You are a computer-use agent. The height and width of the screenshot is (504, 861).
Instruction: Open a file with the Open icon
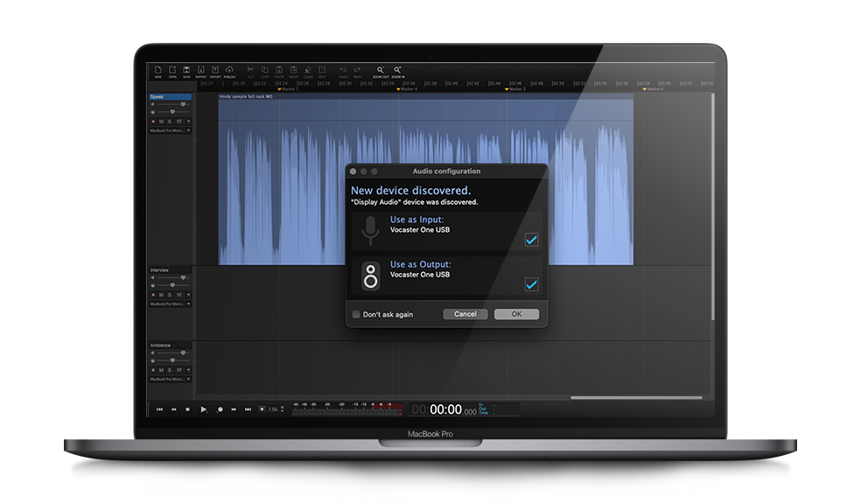click(172, 70)
